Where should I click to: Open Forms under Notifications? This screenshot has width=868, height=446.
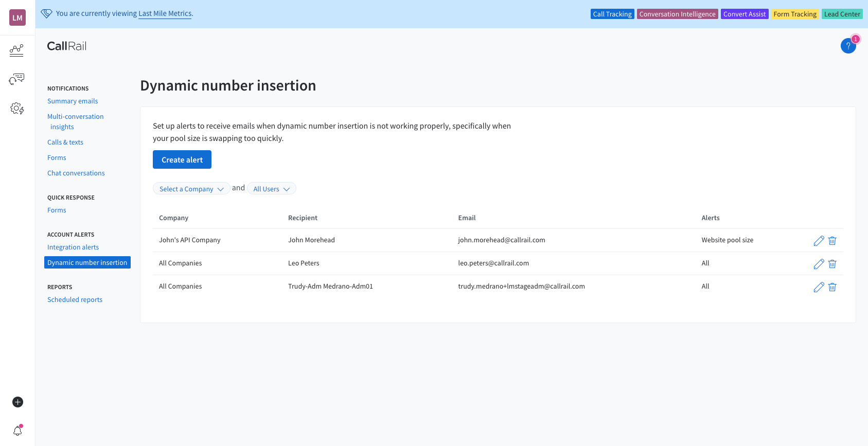[57, 158]
